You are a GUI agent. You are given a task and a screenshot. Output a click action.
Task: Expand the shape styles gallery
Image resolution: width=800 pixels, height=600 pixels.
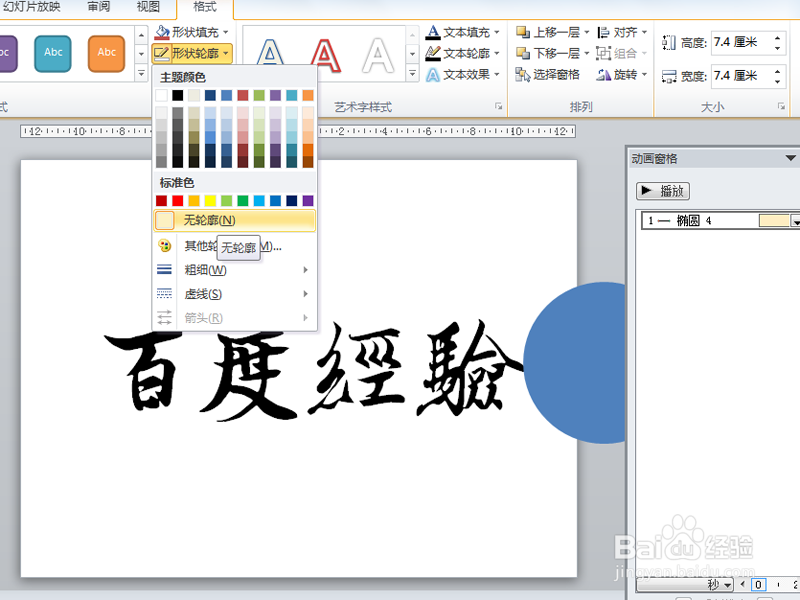(x=142, y=73)
